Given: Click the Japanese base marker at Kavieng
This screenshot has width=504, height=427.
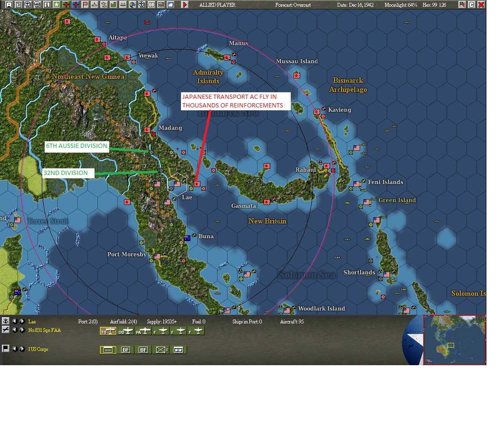Looking at the screenshot, I should pyautogui.click(x=317, y=112).
